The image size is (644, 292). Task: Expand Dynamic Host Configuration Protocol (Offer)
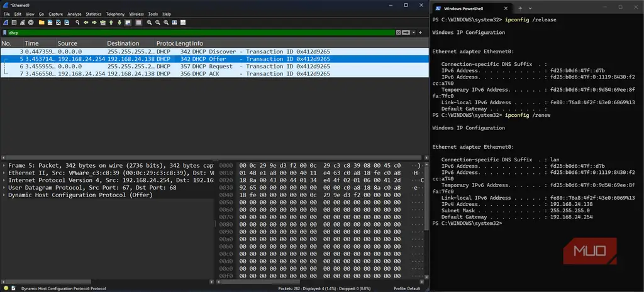(4, 195)
